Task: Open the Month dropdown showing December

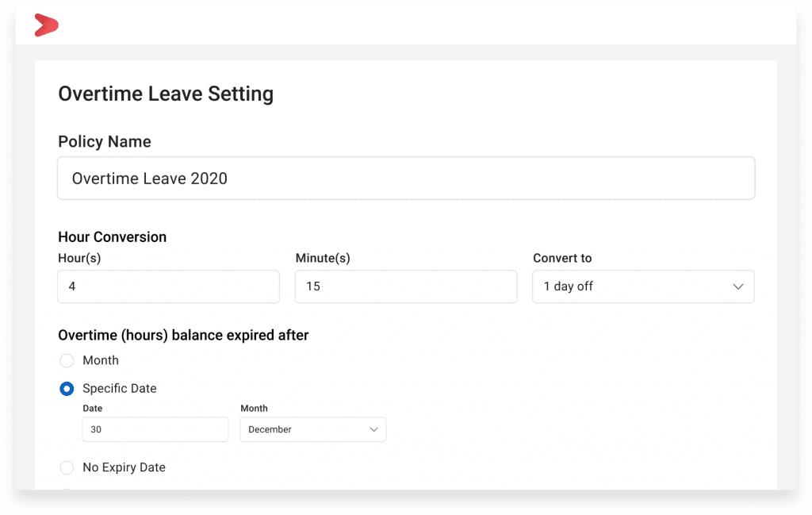Action: (312, 429)
